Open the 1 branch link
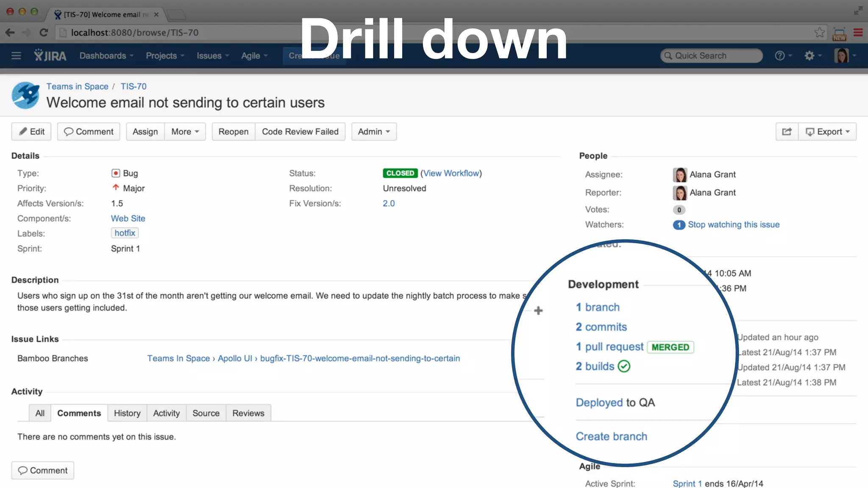The height and width of the screenshot is (488, 868). (x=598, y=307)
